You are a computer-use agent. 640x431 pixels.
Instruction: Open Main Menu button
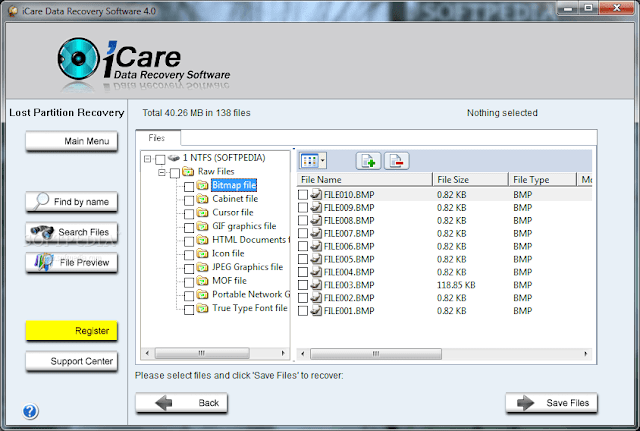click(x=71, y=141)
